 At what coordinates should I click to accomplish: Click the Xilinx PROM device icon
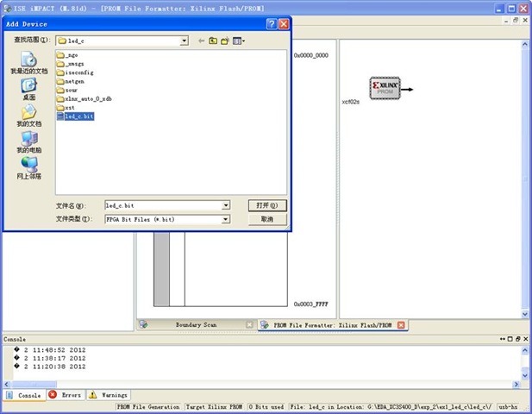click(x=385, y=88)
